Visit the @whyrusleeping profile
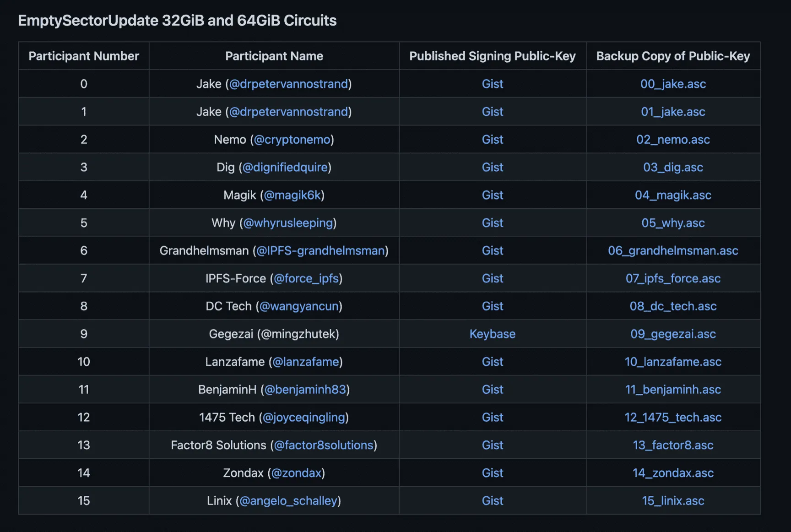The height and width of the screenshot is (532, 791). [288, 223]
